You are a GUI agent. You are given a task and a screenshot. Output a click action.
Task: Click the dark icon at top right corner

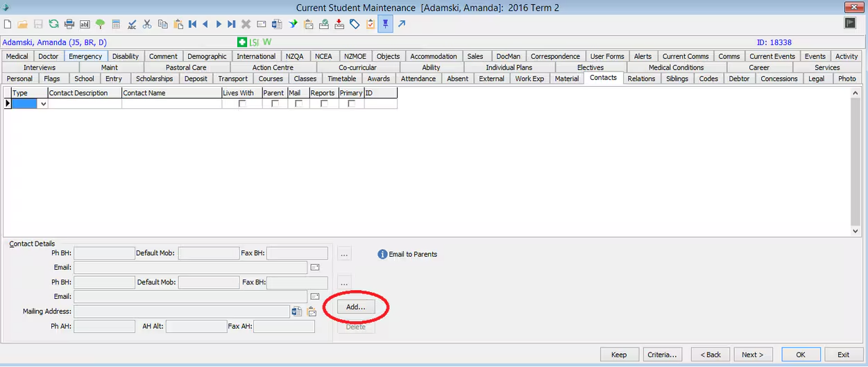point(851,23)
